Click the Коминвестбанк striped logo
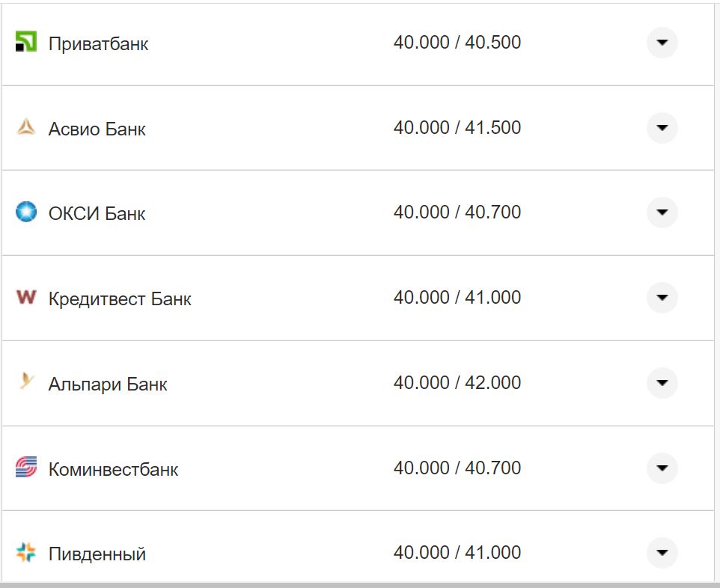 pyautogui.click(x=25, y=468)
